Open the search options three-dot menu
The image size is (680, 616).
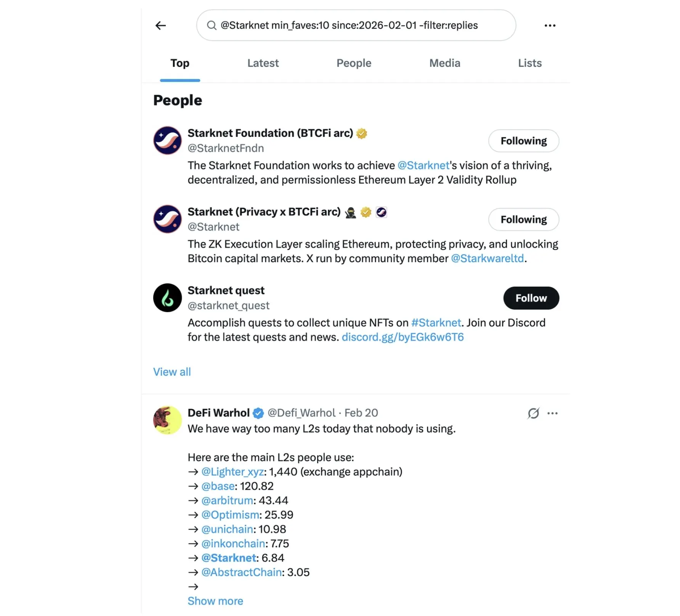click(x=550, y=26)
